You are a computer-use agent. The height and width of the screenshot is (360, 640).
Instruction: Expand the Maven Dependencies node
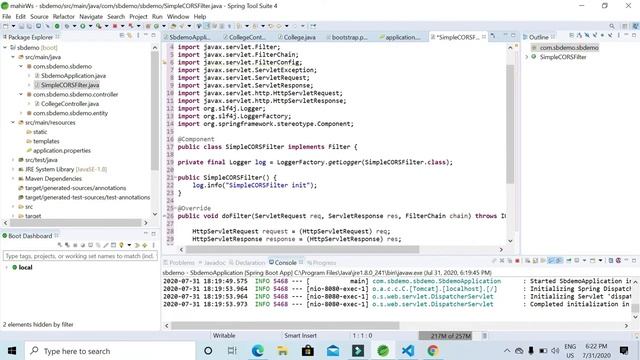(13, 179)
